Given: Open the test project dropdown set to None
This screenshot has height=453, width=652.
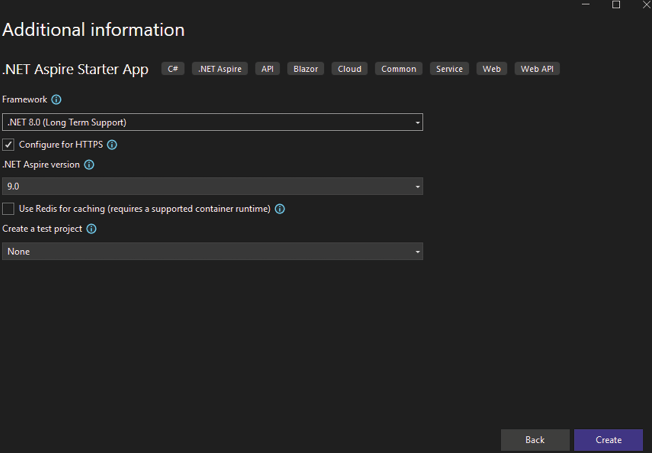Looking at the screenshot, I should click(212, 252).
